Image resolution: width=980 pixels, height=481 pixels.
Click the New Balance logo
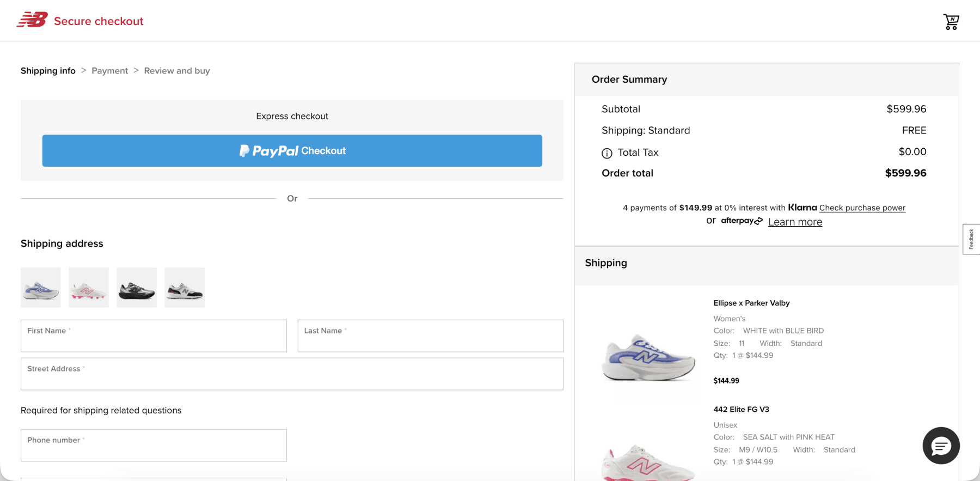32,20
